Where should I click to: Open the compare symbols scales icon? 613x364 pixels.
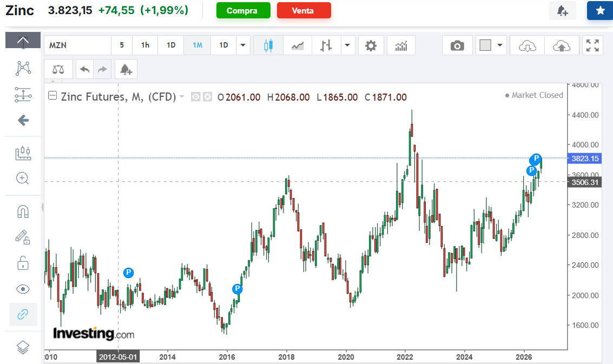pos(58,70)
